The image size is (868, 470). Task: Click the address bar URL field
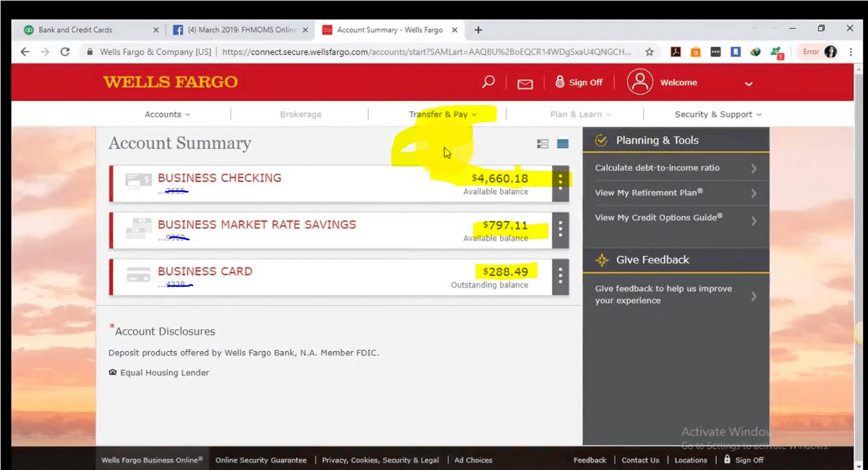(x=427, y=52)
